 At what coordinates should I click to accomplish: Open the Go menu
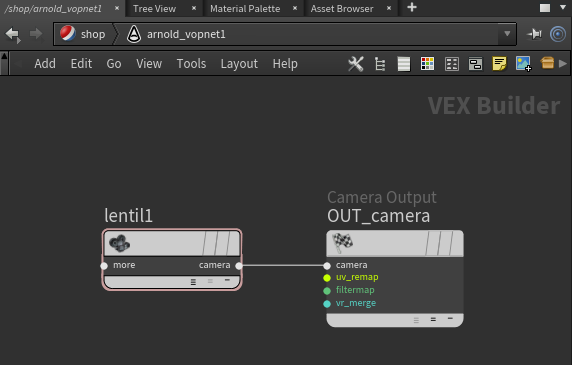pyautogui.click(x=113, y=64)
